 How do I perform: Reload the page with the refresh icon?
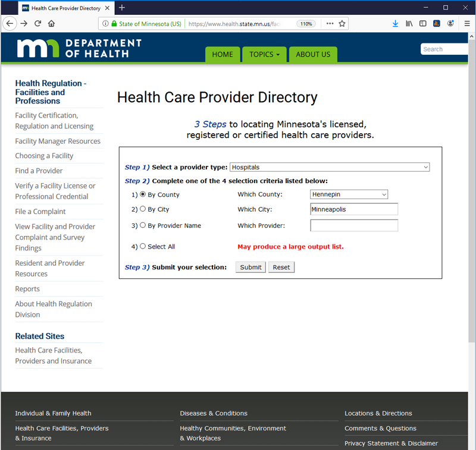37,24
